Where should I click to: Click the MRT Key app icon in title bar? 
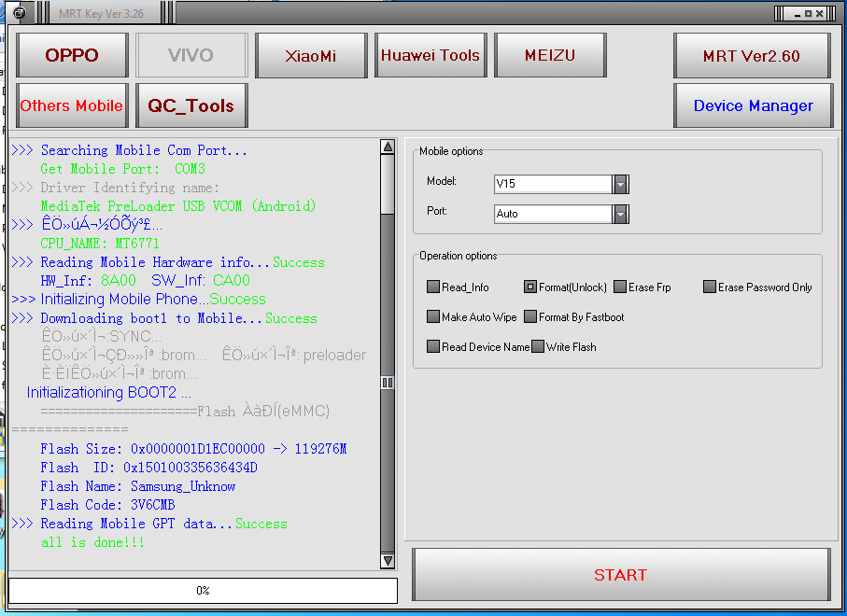tap(19, 12)
